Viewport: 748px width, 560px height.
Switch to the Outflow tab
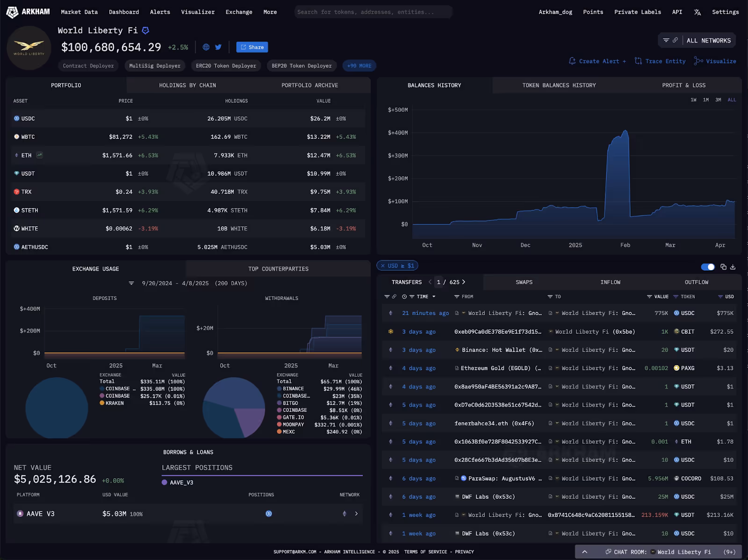click(696, 282)
